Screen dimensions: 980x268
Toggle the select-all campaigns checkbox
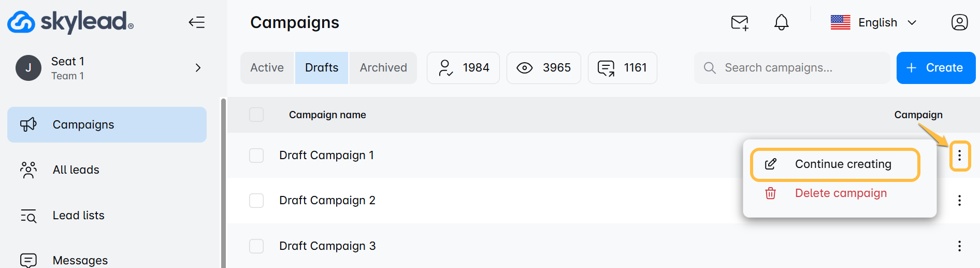pyautogui.click(x=256, y=115)
